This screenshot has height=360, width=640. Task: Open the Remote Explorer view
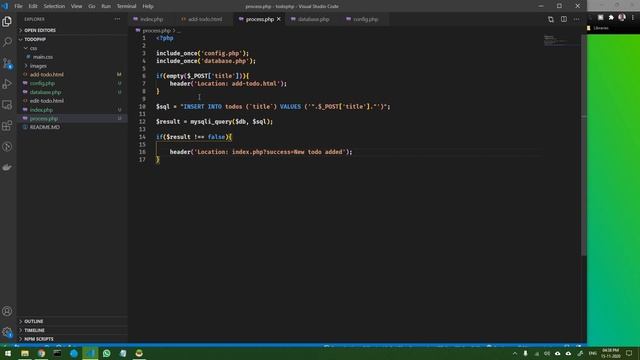(7, 105)
